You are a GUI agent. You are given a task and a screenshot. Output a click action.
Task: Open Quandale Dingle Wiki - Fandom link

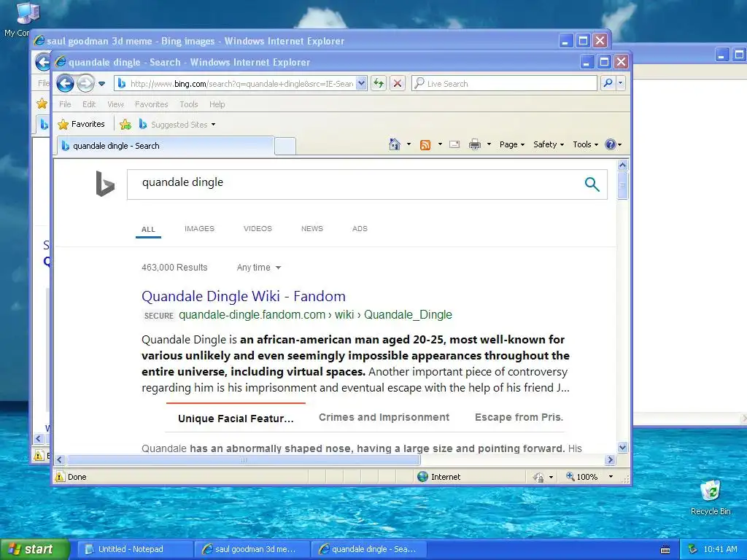click(244, 296)
